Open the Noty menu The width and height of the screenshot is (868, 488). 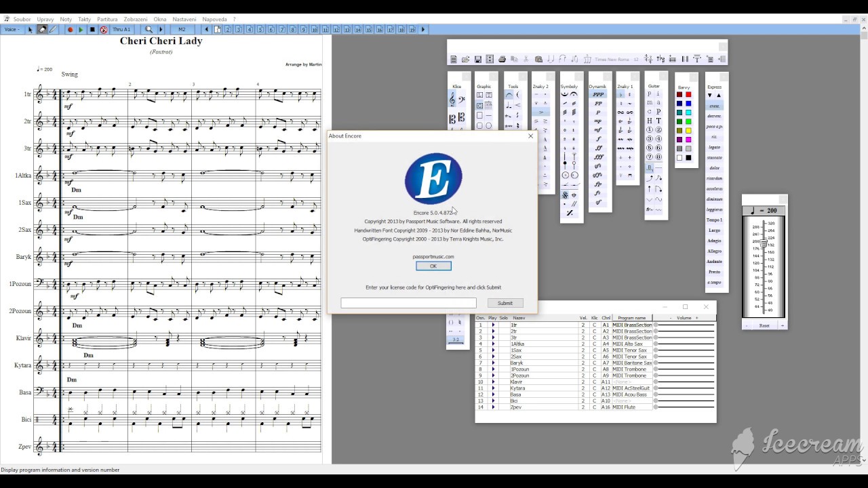[66, 20]
